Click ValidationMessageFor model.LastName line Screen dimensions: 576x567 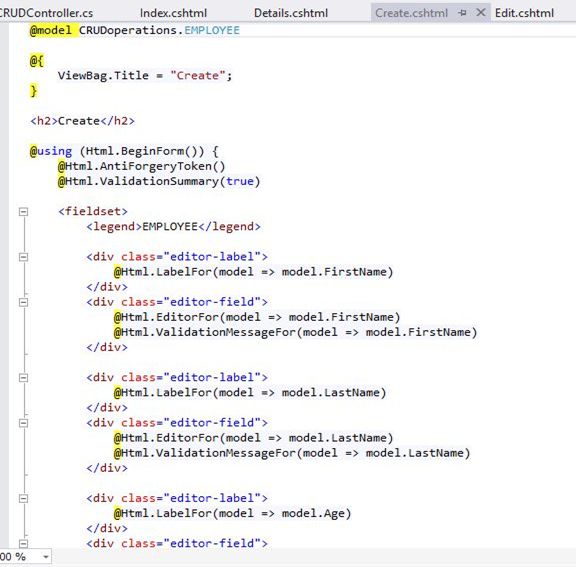click(x=292, y=453)
